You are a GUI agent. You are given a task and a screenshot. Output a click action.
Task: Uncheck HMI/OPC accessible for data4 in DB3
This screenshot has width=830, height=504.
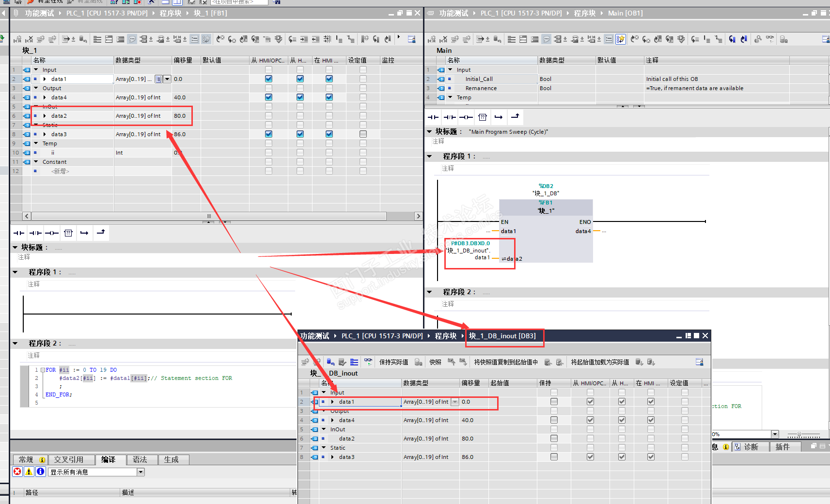click(x=590, y=420)
